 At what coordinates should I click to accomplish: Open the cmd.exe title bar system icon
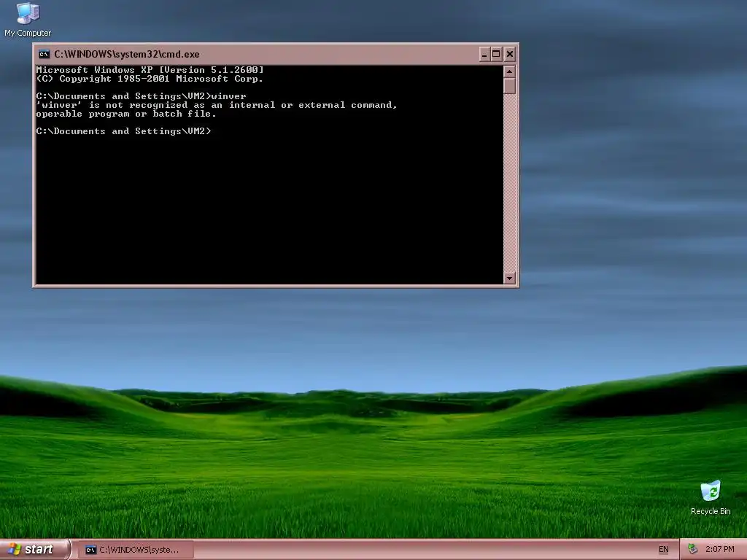tap(44, 54)
